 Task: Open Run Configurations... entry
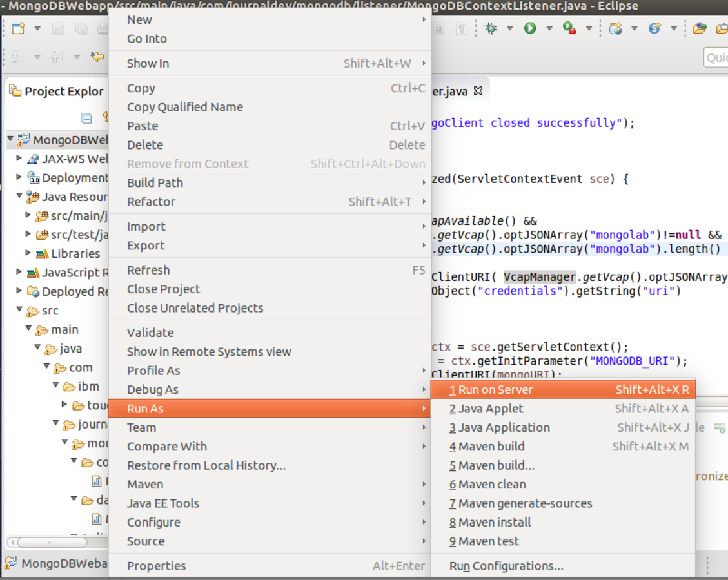pos(563,566)
